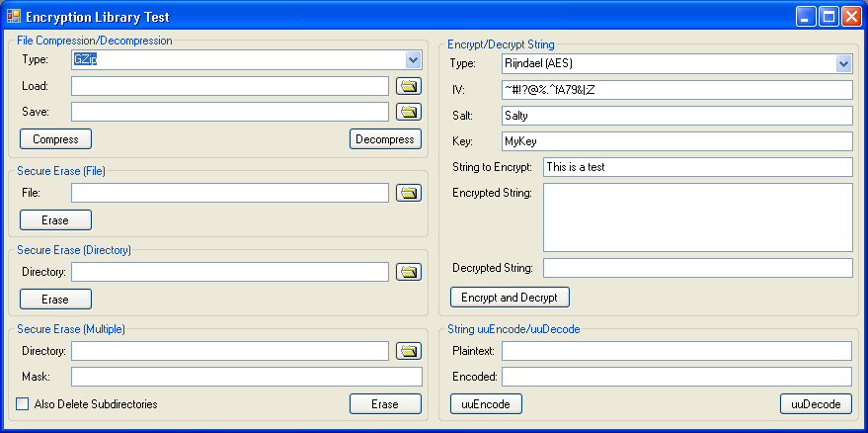Browse for file in Secure Erase (File)
The width and height of the screenshot is (868, 433).
click(409, 193)
